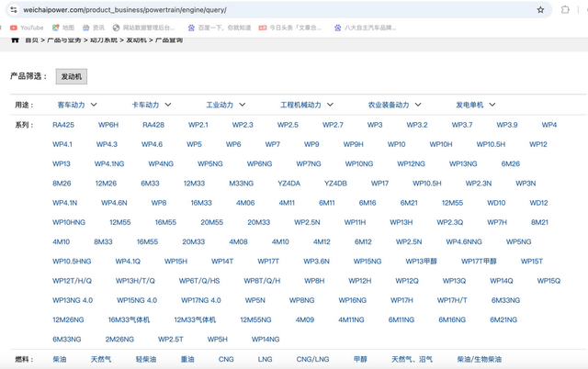Select the RA425 series link

(x=63, y=125)
